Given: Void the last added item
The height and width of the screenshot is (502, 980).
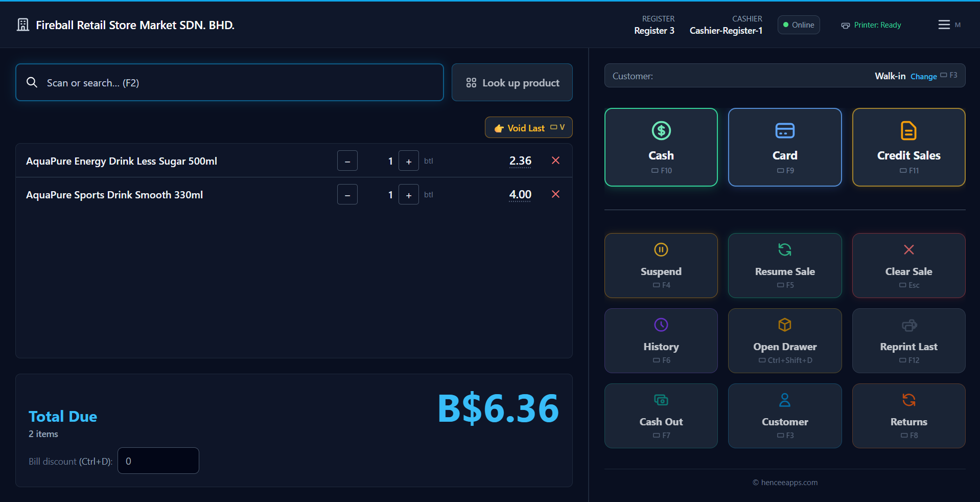Looking at the screenshot, I should tap(528, 127).
